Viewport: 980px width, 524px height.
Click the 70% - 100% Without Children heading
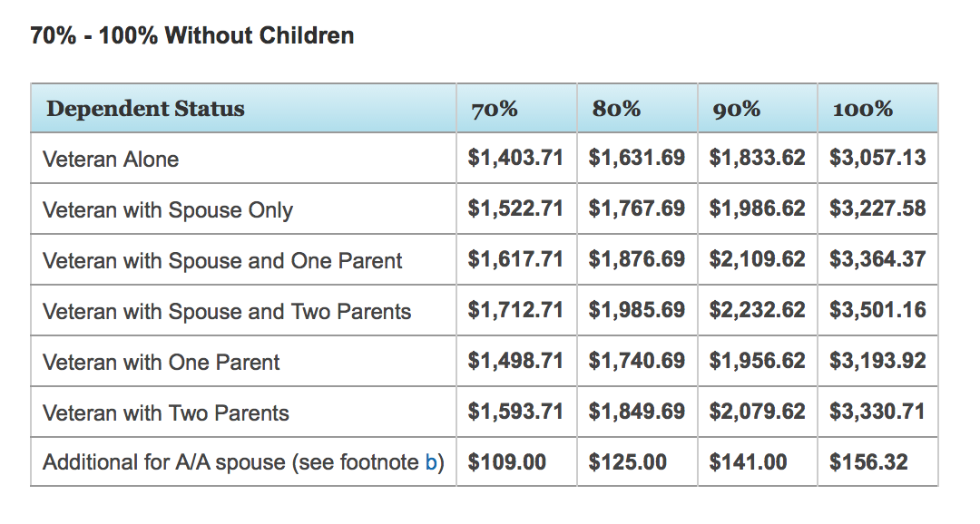[192, 36]
